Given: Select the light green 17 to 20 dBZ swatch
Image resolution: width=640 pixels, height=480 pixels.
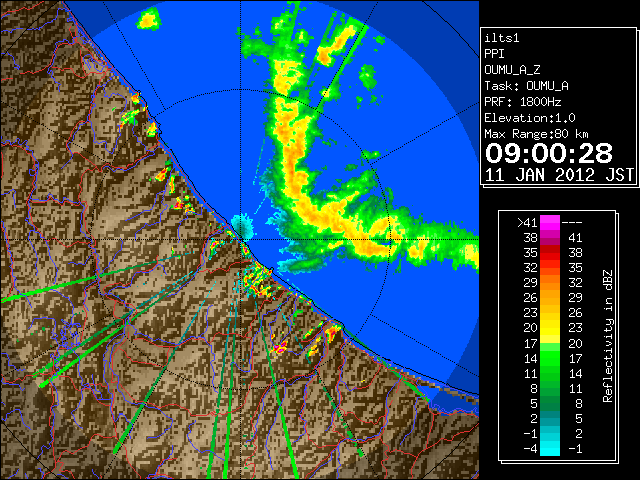Looking at the screenshot, I should [x=550, y=343].
